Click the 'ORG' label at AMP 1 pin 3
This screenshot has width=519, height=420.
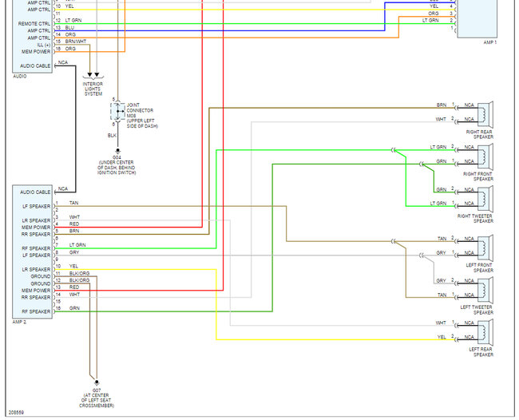click(434, 14)
